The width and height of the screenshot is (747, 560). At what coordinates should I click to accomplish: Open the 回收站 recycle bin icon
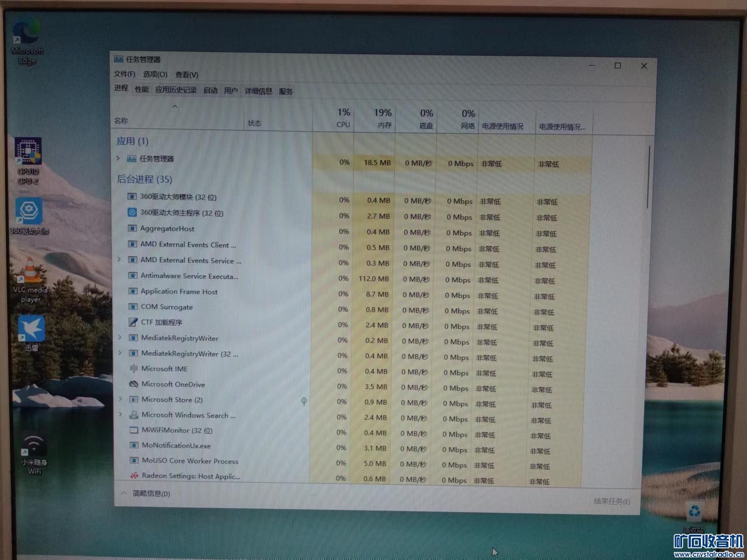pyautogui.click(x=694, y=517)
